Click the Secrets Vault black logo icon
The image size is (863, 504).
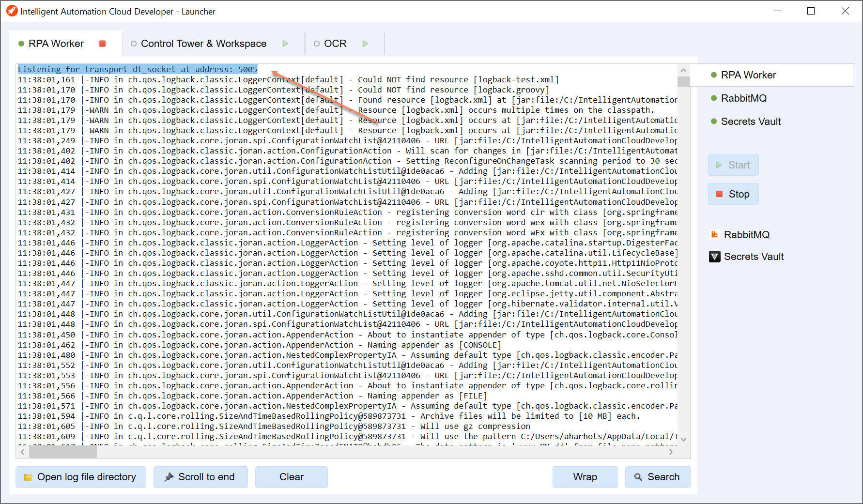pyautogui.click(x=715, y=257)
